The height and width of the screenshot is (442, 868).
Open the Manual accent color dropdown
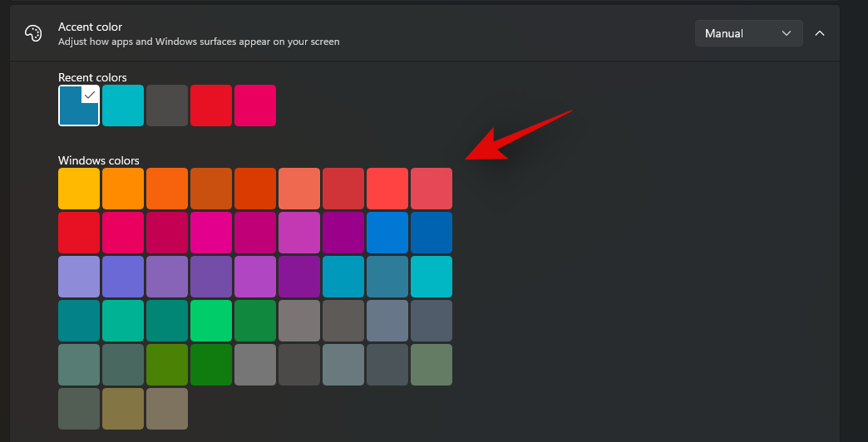(x=748, y=33)
